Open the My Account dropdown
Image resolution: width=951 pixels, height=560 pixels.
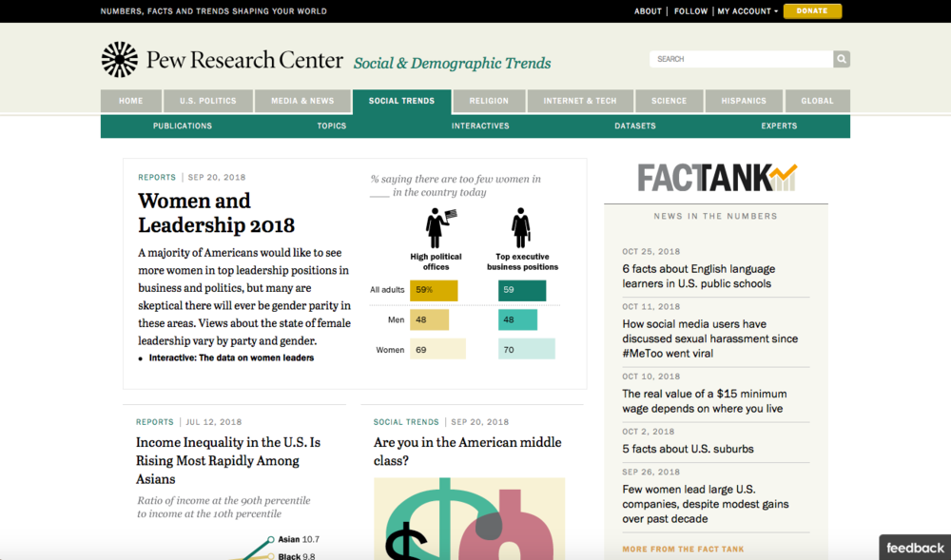747,10
